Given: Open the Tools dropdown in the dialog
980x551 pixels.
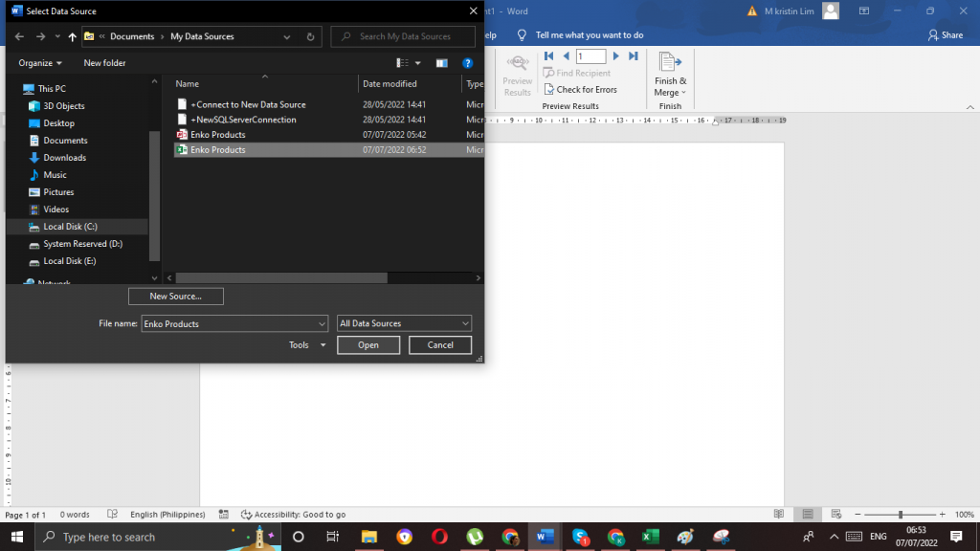Looking at the screenshot, I should pos(304,344).
